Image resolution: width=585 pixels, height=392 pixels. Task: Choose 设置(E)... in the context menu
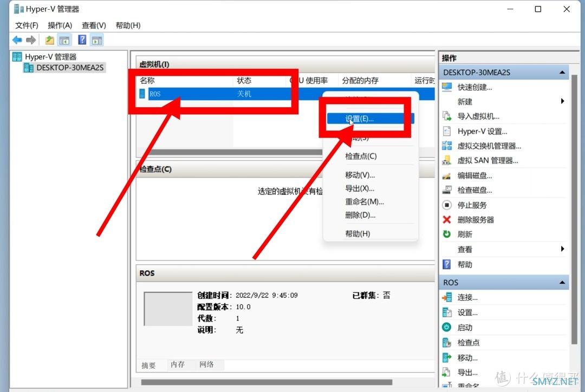tap(370, 119)
